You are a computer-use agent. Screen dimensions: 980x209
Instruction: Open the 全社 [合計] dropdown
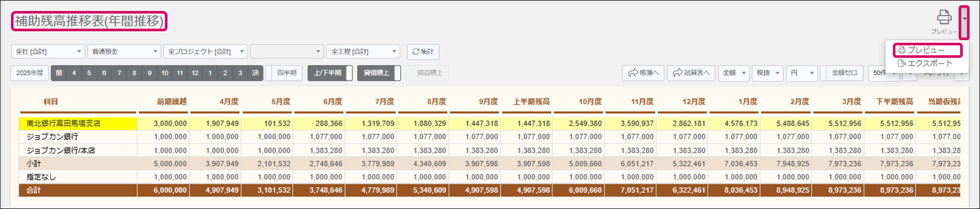pyautogui.click(x=47, y=52)
